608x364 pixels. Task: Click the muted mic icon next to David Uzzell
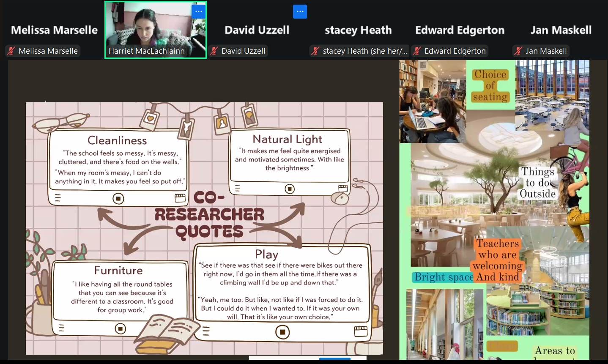[x=214, y=51]
